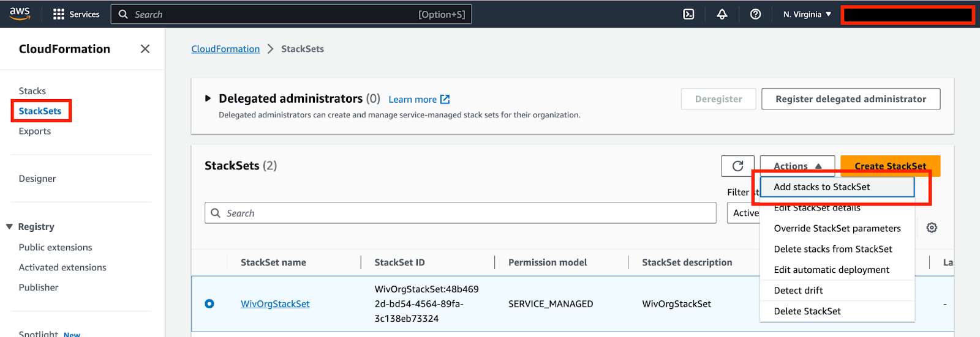Screen dimensions: 980x337
Task: Open the help question mark icon
Action: (x=756, y=14)
